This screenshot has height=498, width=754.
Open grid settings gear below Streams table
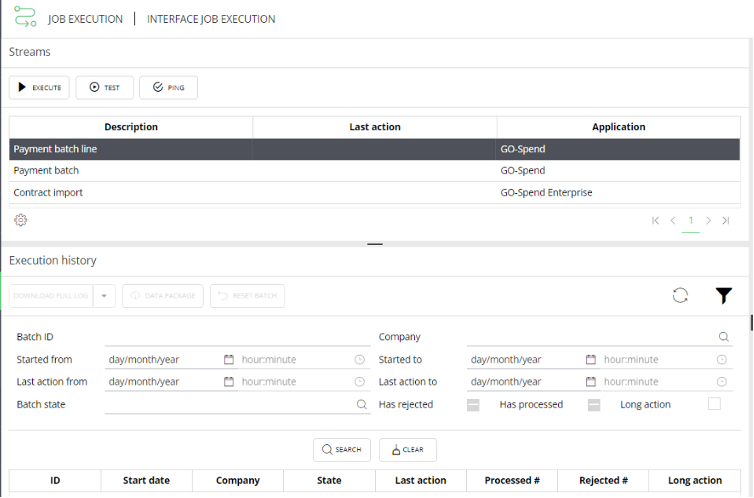pyautogui.click(x=20, y=220)
